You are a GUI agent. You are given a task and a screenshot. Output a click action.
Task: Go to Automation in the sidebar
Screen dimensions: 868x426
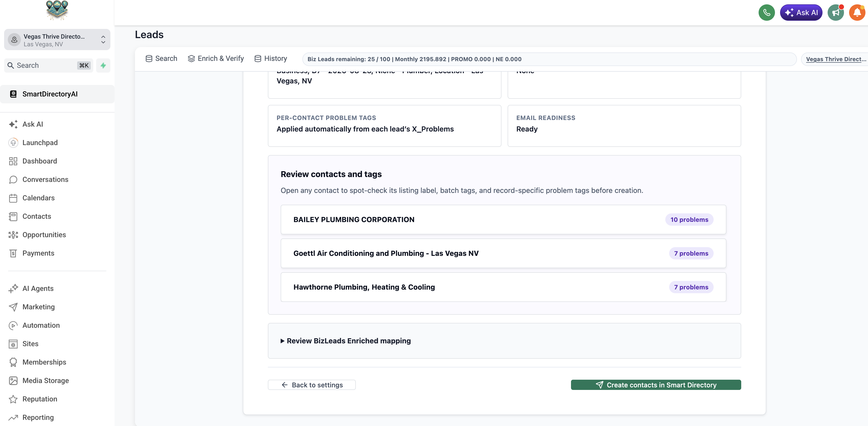[x=41, y=325]
